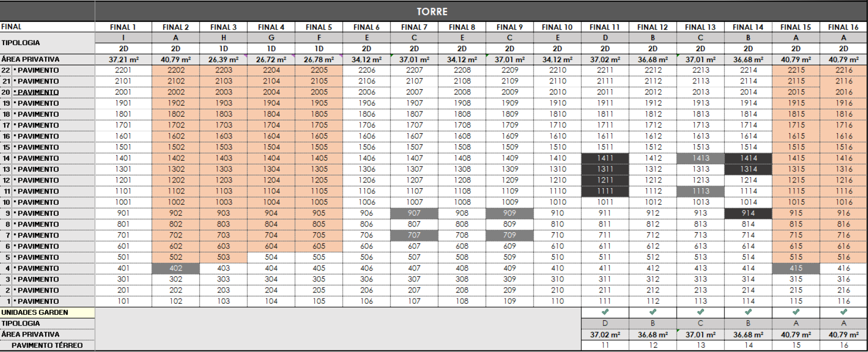The image size is (868, 352).
Task: Click the orange unit 2202 cell
Action: point(176,70)
